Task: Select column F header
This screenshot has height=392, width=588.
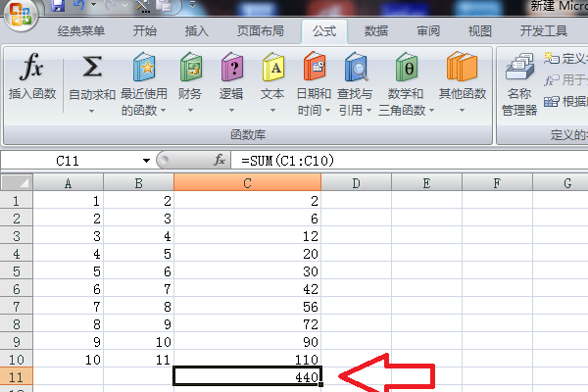Action: click(497, 183)
